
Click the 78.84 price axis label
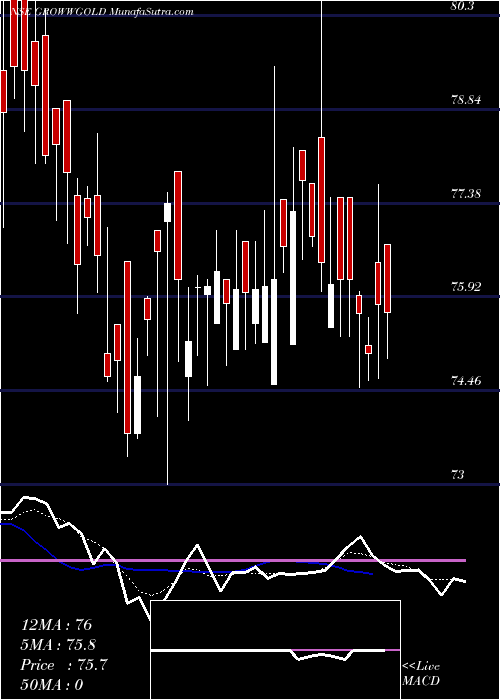(x=466, y=100)
